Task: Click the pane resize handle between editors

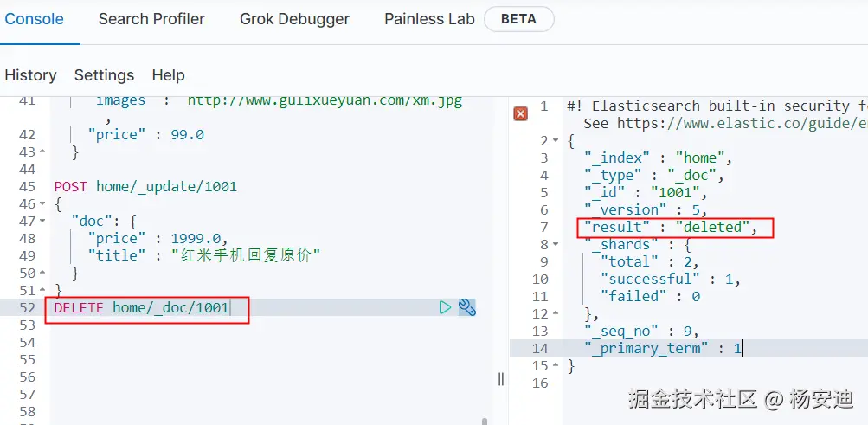Action: 500,378
